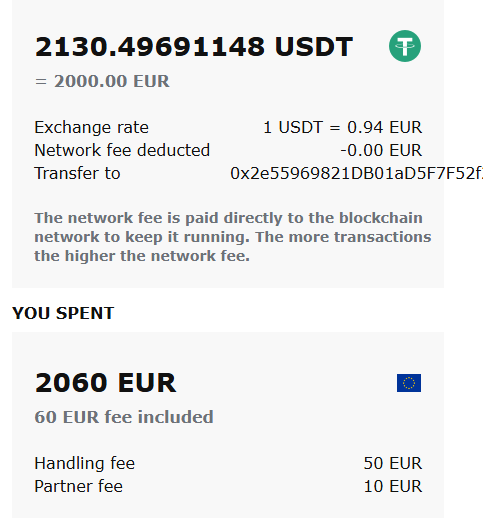This screenshot has width=483, height=518.
Task: Click the Exchange rate label
Action: (91, 127)
